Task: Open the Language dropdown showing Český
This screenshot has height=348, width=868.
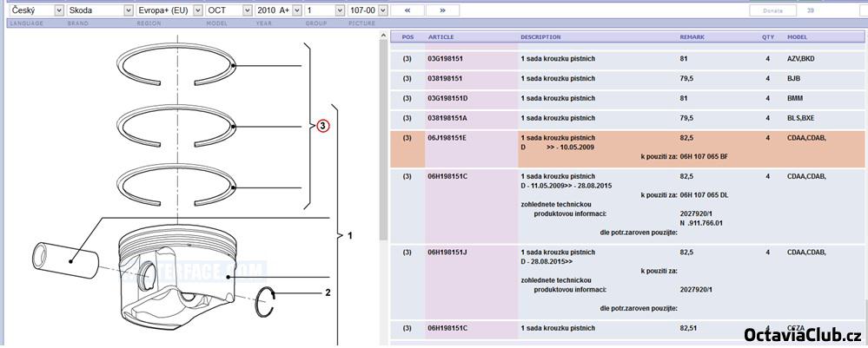Action: point(35,10)
